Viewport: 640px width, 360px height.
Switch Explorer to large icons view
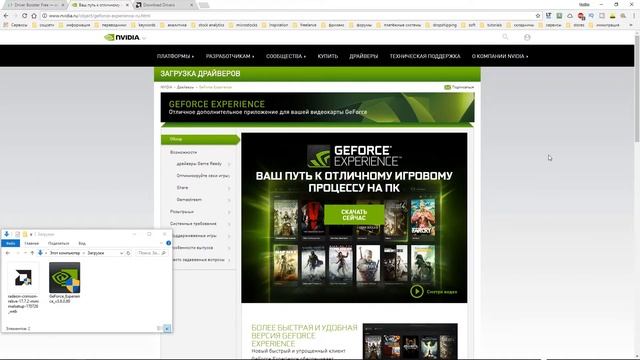(x=167, y=328)
